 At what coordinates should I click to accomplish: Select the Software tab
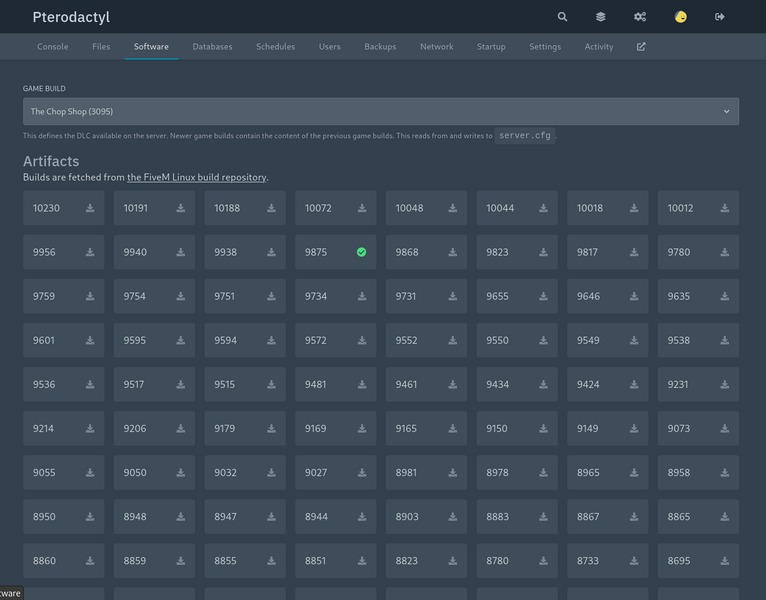coord(151,46)
